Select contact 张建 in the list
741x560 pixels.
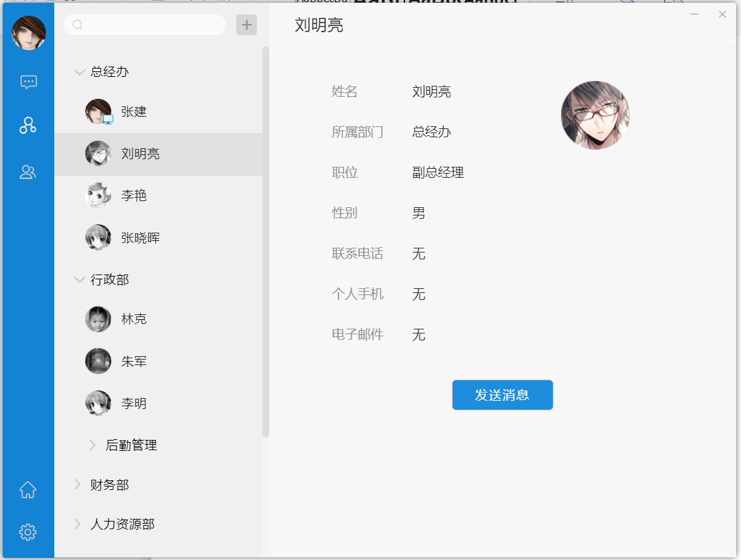[134, 112]
